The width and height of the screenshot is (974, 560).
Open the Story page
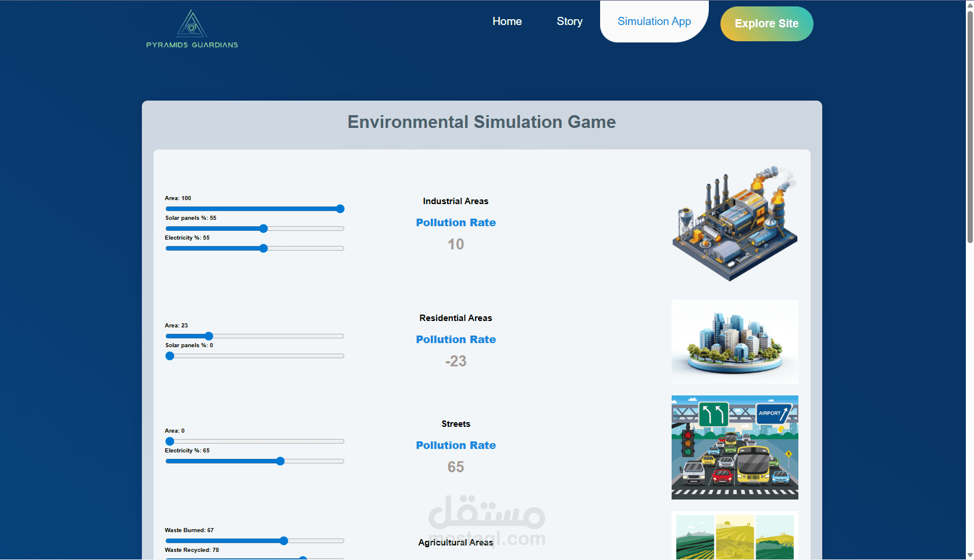coord(569,22)
